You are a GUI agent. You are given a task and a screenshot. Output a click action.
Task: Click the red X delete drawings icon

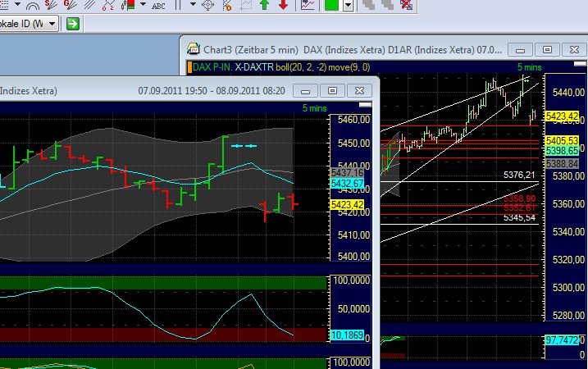[x=406, y=5]
